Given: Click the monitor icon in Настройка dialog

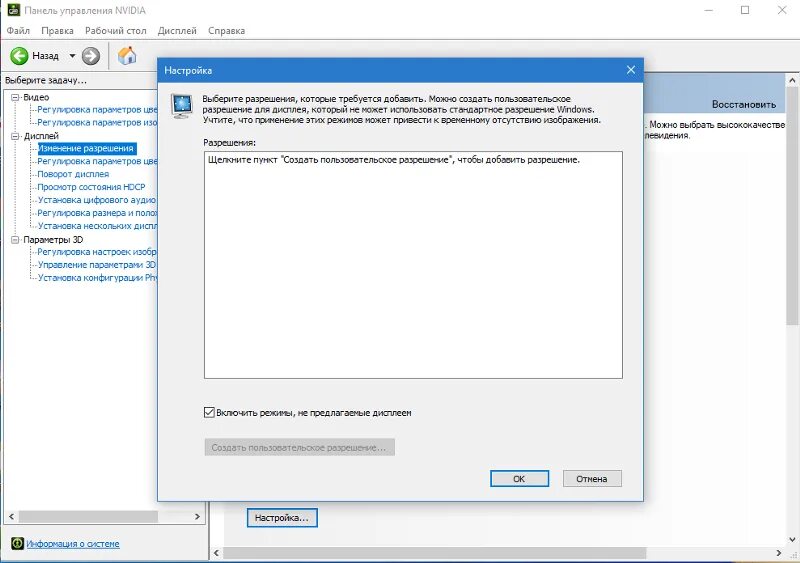Looking at the screenshot, I should tap(182, 106).
